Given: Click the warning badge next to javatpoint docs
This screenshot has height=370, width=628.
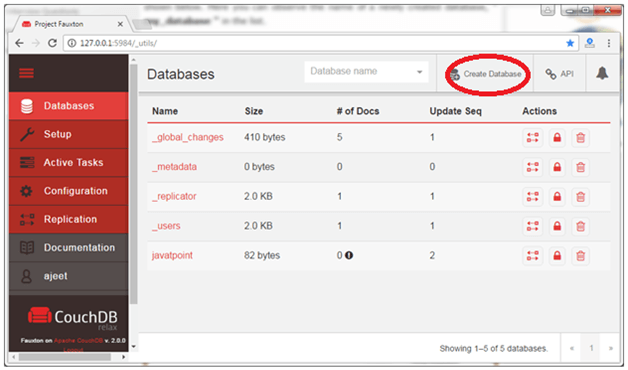Looking at the screenshot, I should click(x=349, y=255).
